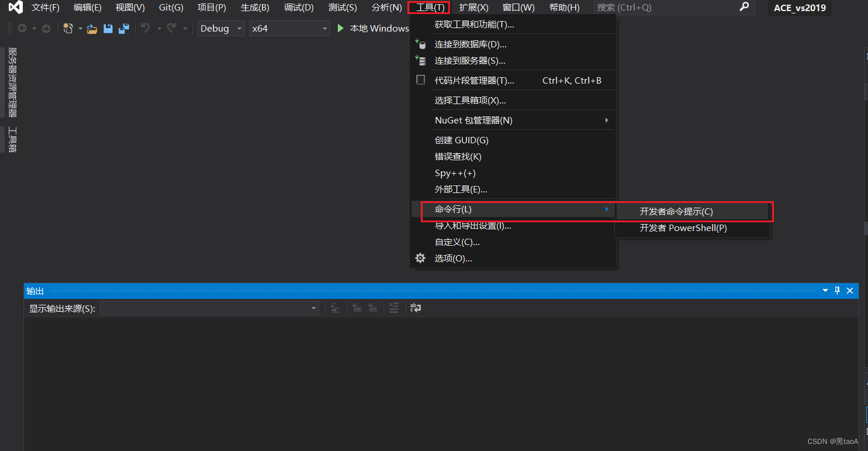Open the 测试(S) menu
Screen dimensions: 868x451
343,8
